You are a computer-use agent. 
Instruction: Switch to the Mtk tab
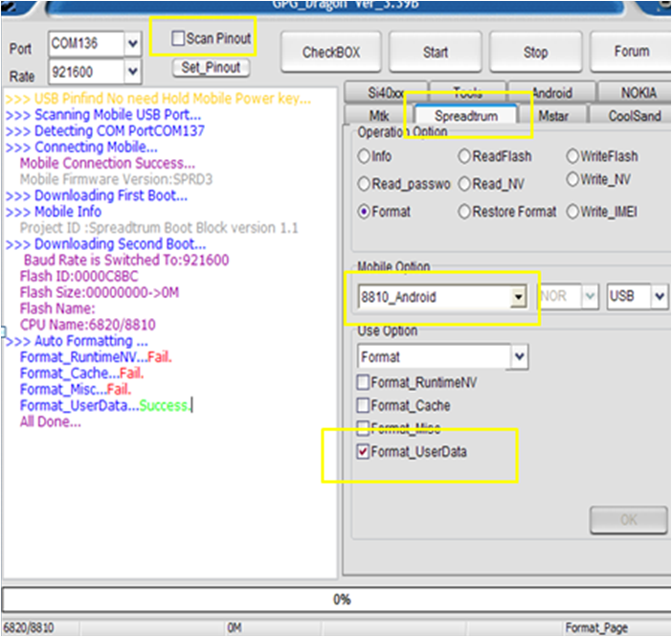[378, 116]
